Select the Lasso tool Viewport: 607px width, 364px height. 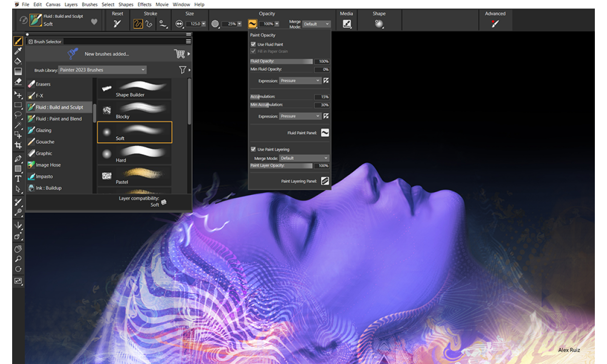tap(18, 115)
